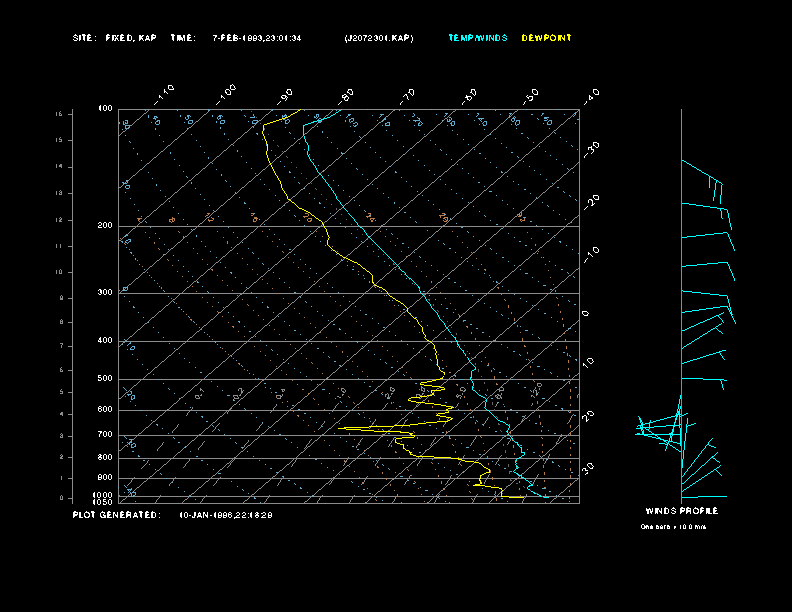Image resolution: width=792 pixels, height=612 pixels.
Task: Click the -50 temperature label on top
Action: click(x=530, y=96)
